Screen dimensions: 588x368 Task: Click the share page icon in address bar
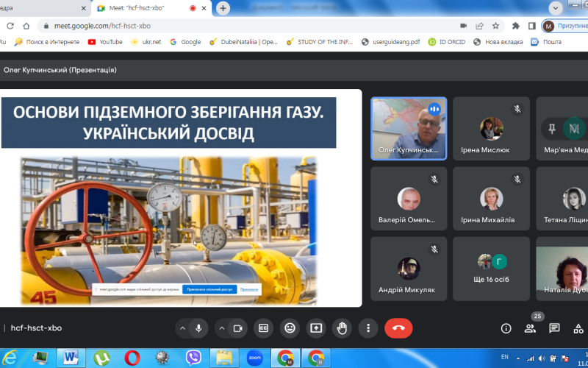pyautogui.click(x=480, y=26)
